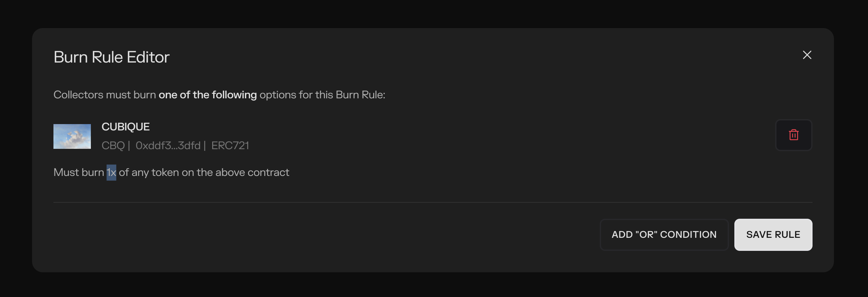Click the "Must burn" text
Viewport: 868px width, 297px height.
[x=79, y=173]
